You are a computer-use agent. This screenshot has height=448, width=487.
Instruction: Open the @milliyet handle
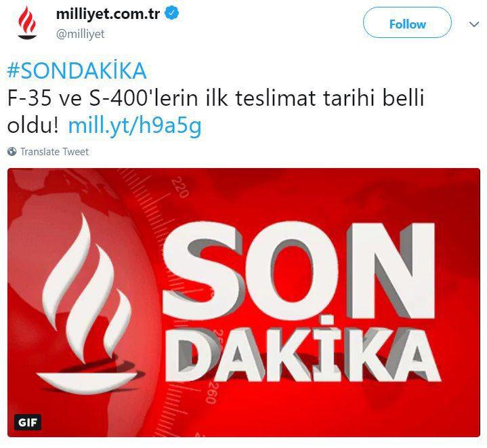[80, 34]
